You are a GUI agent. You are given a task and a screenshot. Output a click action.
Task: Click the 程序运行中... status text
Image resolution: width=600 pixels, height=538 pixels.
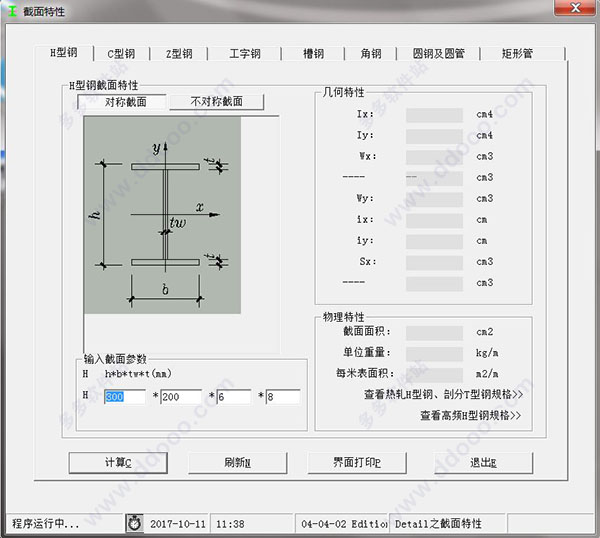(45, 523)
